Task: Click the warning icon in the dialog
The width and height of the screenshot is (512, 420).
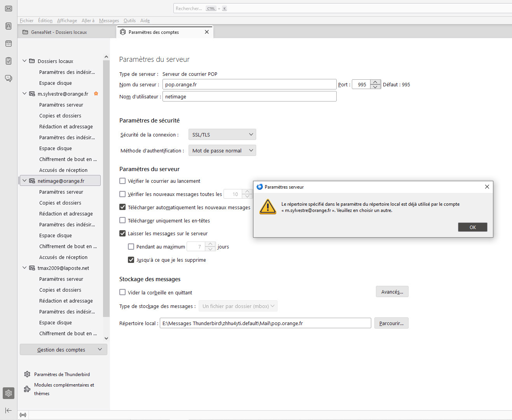Action: point(268,207)
